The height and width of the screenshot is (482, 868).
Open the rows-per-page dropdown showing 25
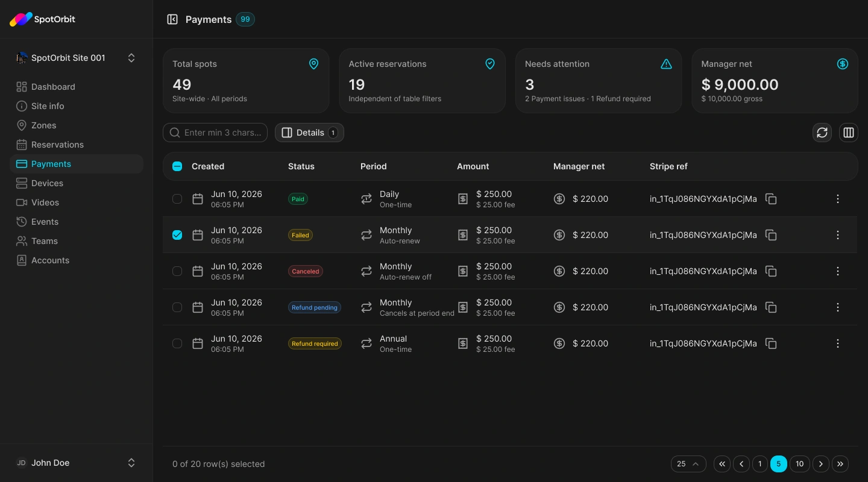tap(688, 464)
